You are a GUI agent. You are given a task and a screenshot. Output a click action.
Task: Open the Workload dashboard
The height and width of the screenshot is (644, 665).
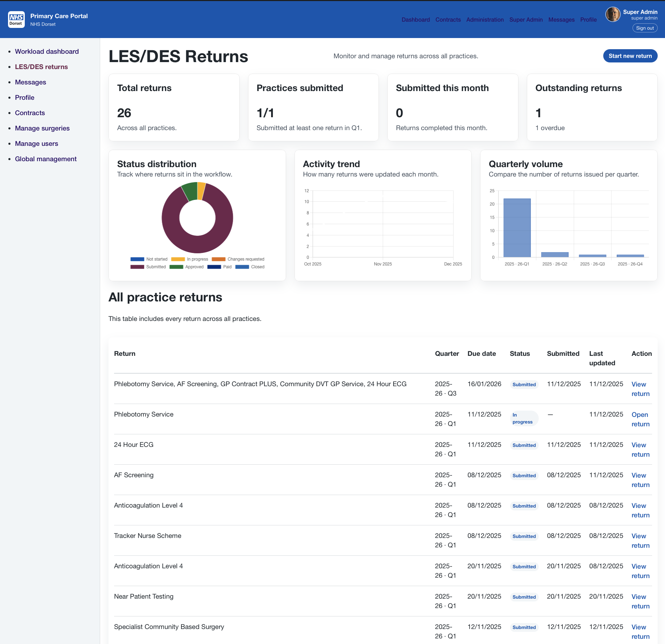pyautogui.click(x=47, y=51)
